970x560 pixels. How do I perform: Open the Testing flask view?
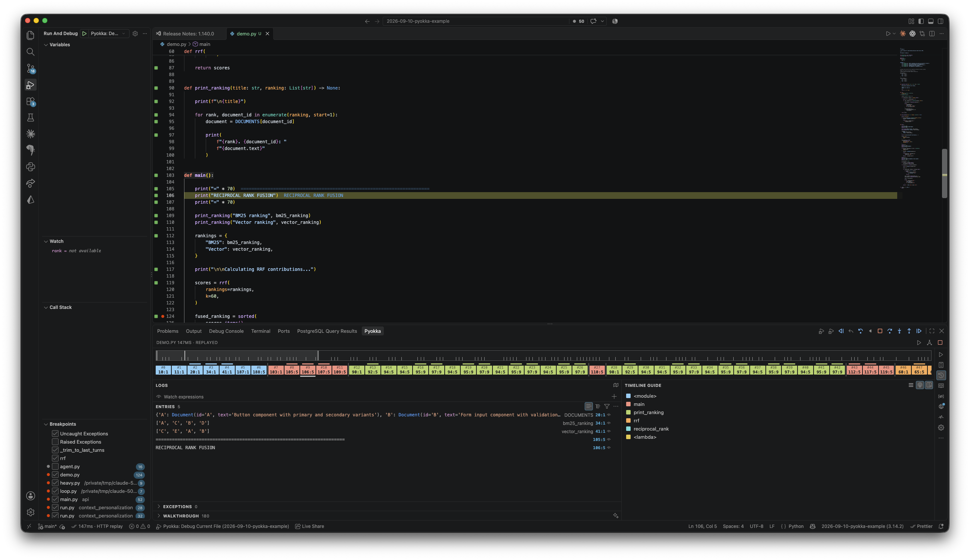click(x=30, y=118)
